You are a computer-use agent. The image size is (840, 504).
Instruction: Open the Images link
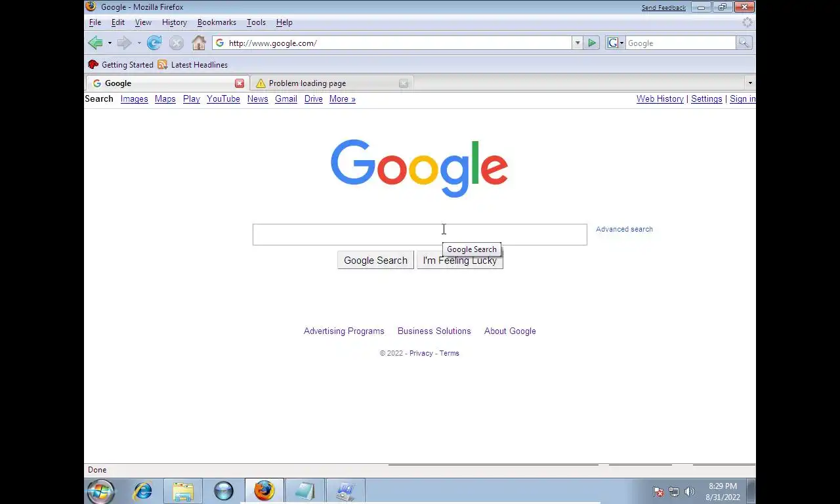pyautogui.click(x=134, y=99)
